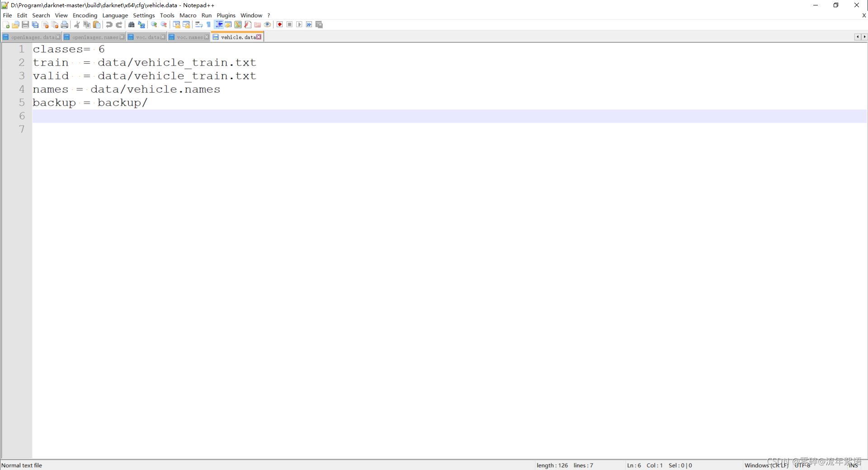
Task: Print the document with the printer icon
Action: point(65,24)
